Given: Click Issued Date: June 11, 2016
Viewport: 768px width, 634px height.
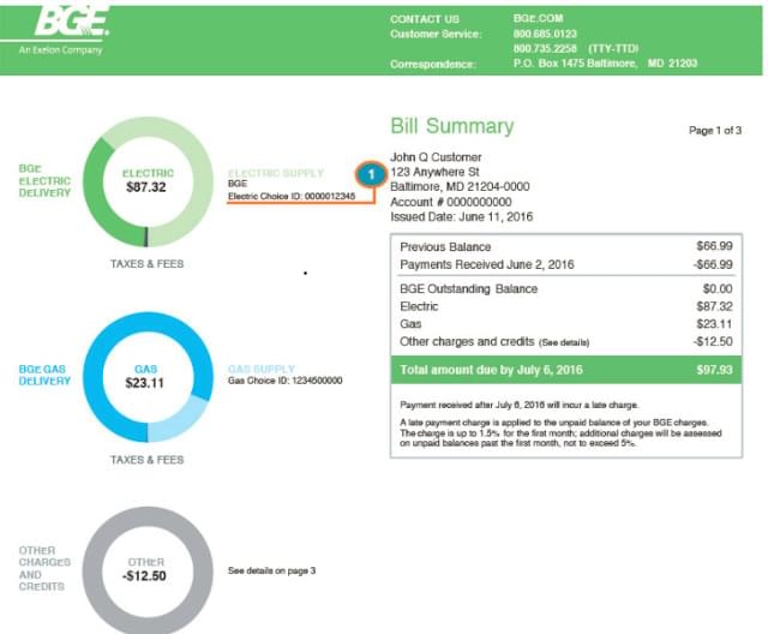Looking at the screenshot, I should coord(461,217).
